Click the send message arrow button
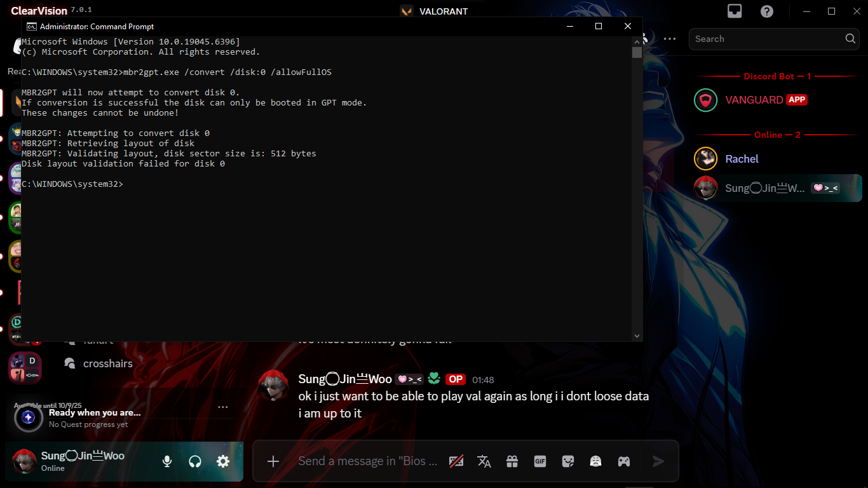This screenshot has height=488, width=868. (658, 461)
